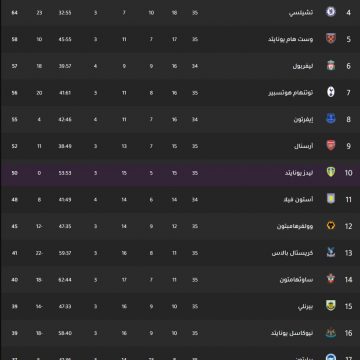Click the Chelsea club crest
Image resolution: width=360 pixels, height=360 pixels.
(x=330, y=12)
